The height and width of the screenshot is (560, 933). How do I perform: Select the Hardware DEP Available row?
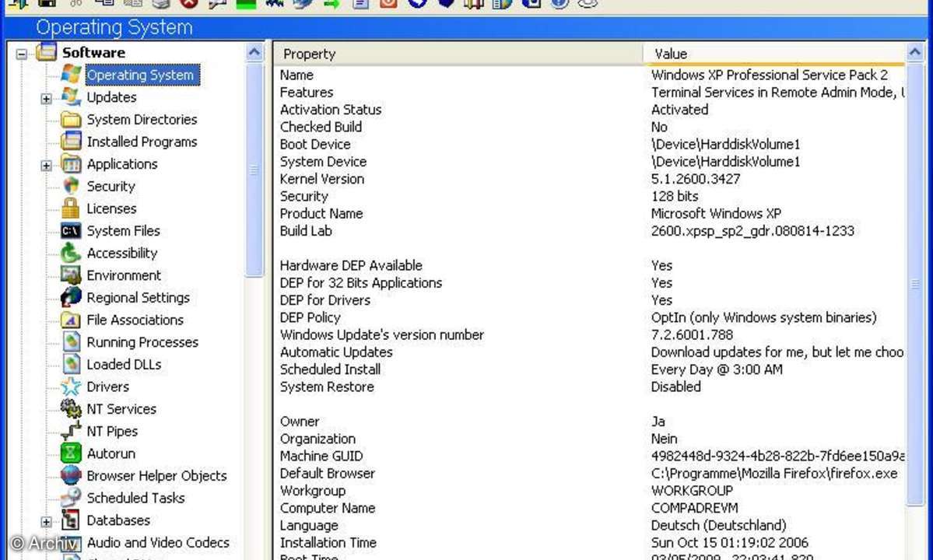(589, 265)
